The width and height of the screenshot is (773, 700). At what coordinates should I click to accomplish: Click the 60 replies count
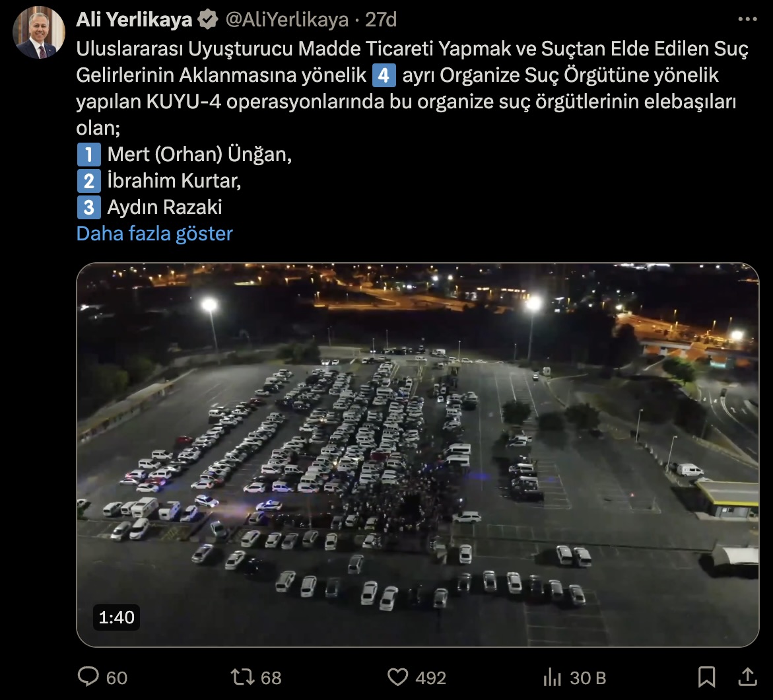tap(117, 678)
